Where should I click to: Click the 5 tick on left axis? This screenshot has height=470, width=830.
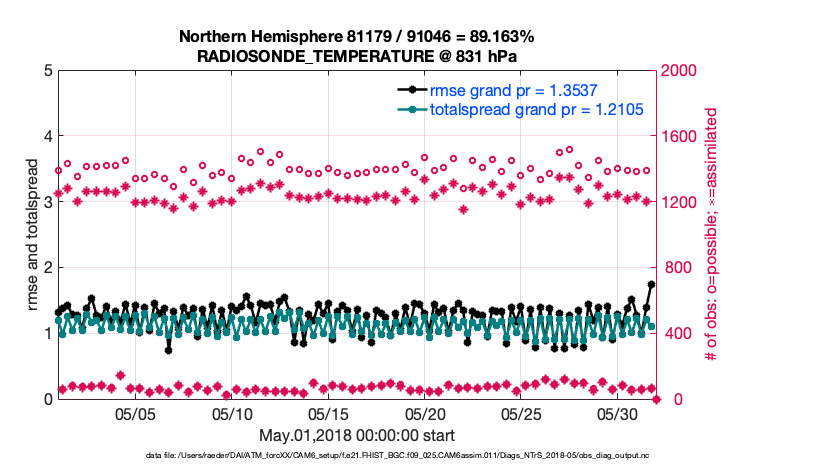[48, 71]
